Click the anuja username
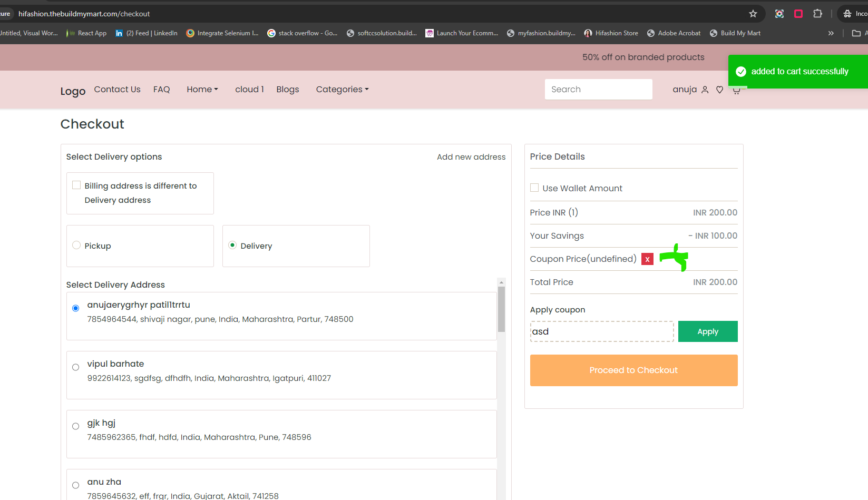Image resolution: width=868 pixels, height=500 pixels. coord(685,90)
